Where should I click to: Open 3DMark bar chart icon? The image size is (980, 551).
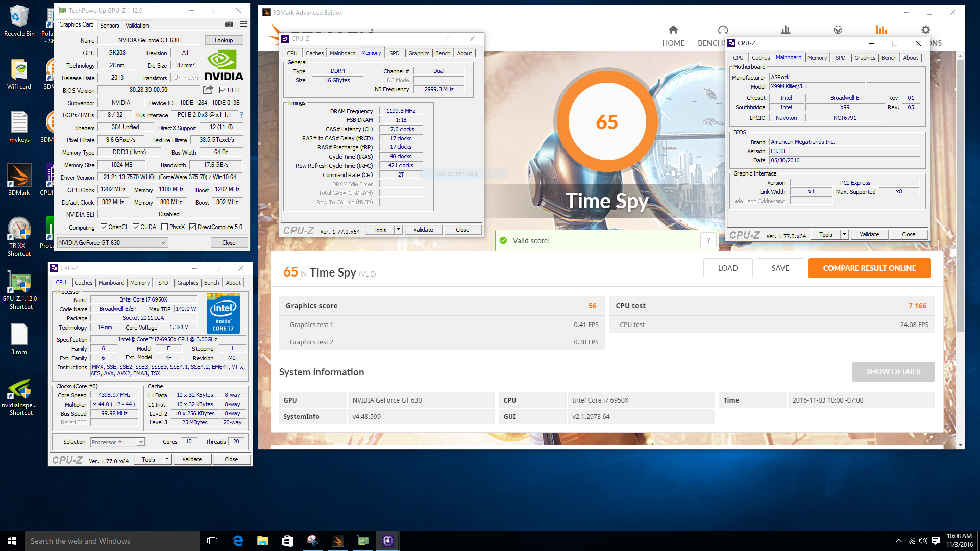tap(786, 30)
